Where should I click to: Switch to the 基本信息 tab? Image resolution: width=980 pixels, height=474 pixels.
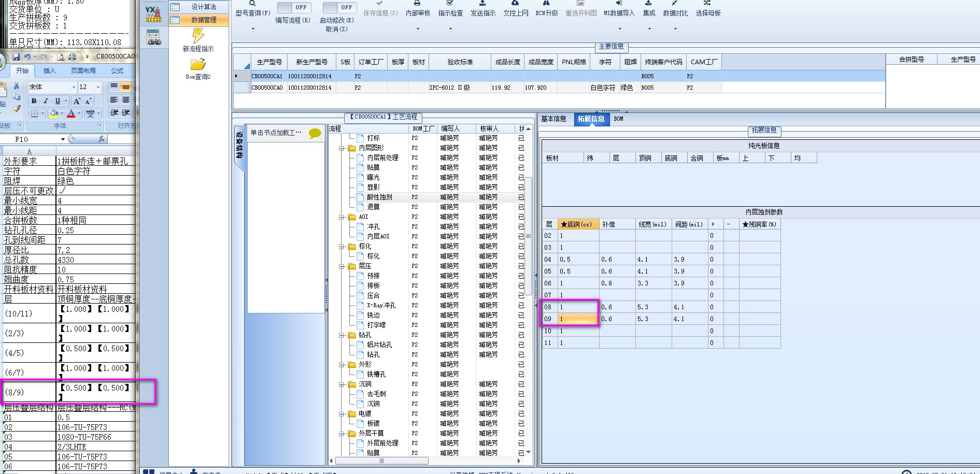553,119
